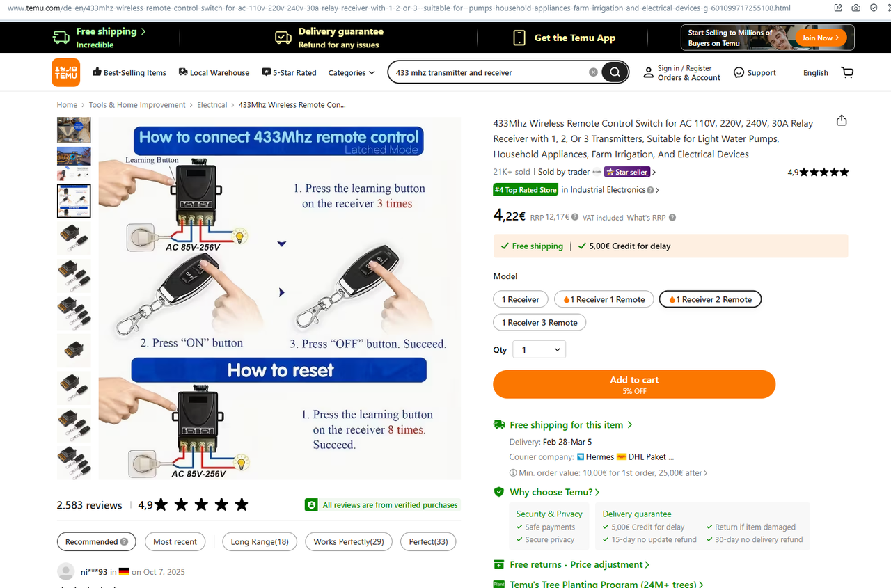This screenshot has height=588, width=891.
Task: Click the Temu logo
Action: pos(66,72)
